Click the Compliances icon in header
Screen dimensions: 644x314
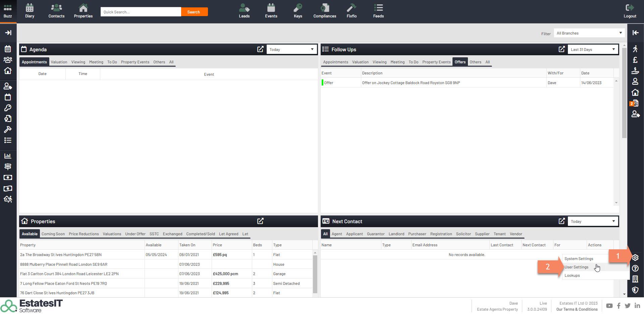click(324, 11)
